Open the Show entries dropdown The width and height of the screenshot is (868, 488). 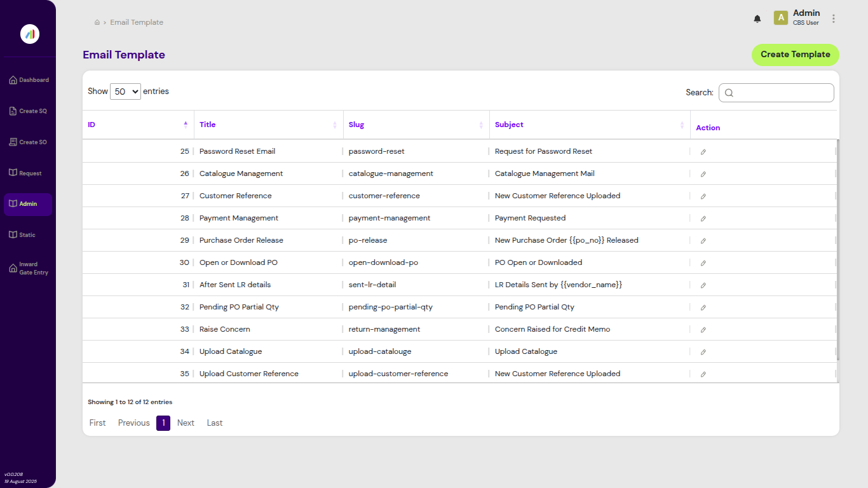[125, 91]
